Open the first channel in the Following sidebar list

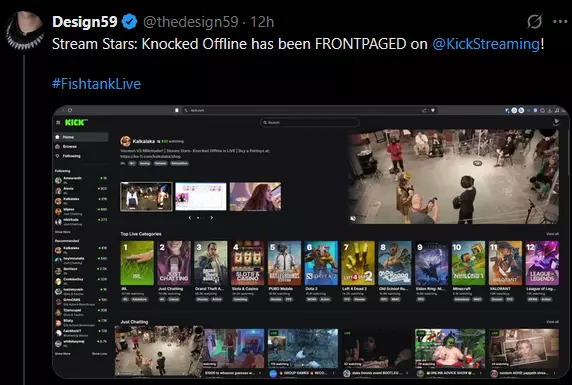point(81,180)
